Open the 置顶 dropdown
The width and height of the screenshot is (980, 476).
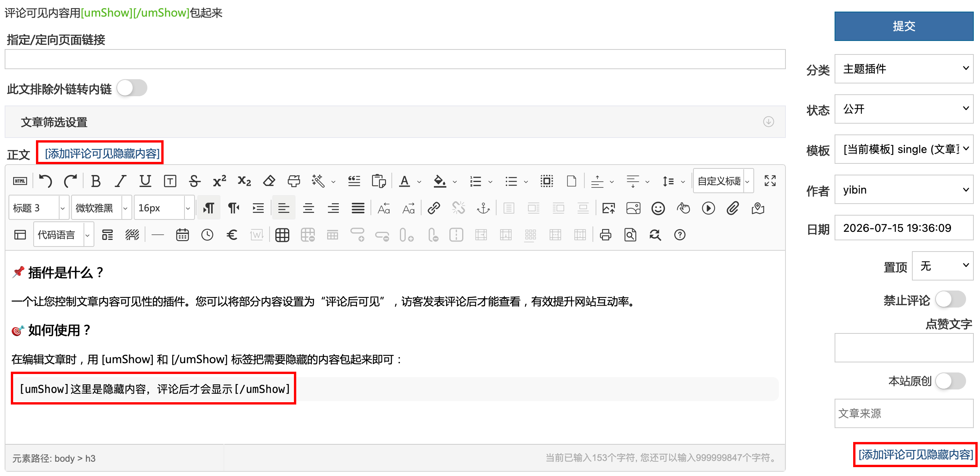tap(942, 266)
